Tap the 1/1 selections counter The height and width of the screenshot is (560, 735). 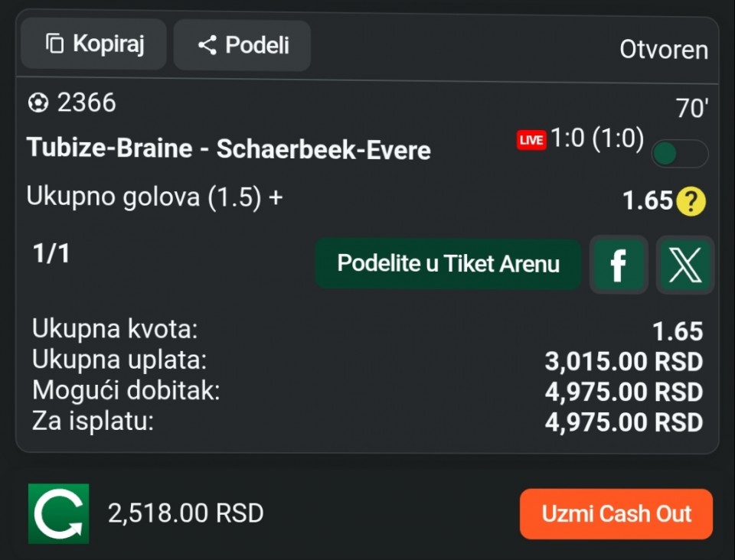51,254
